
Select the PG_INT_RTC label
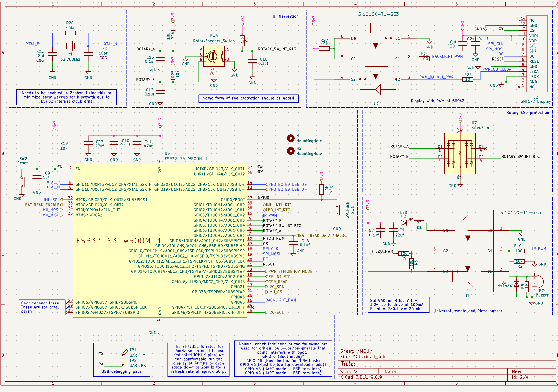click(278, 277)
